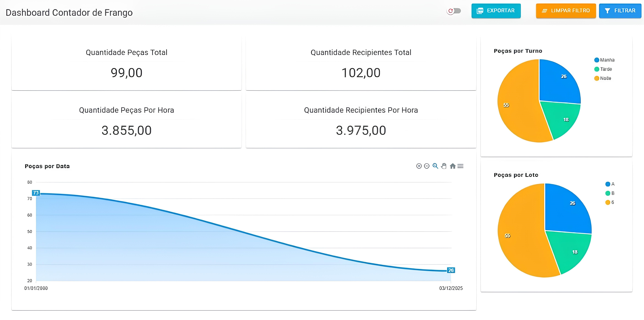
Task: Enable the panning hand tool
Action: 444,166
